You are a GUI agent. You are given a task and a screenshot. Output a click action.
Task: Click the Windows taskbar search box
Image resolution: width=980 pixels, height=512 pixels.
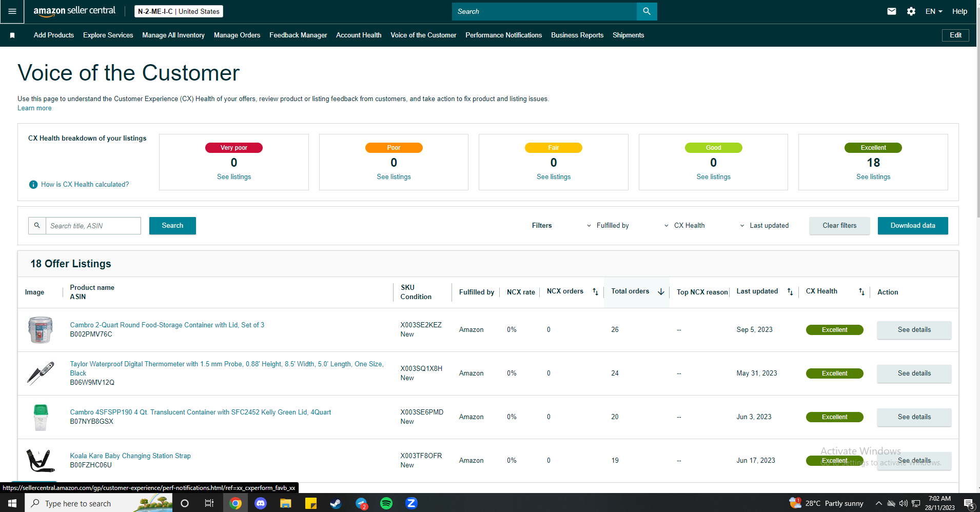click(99, 503)
